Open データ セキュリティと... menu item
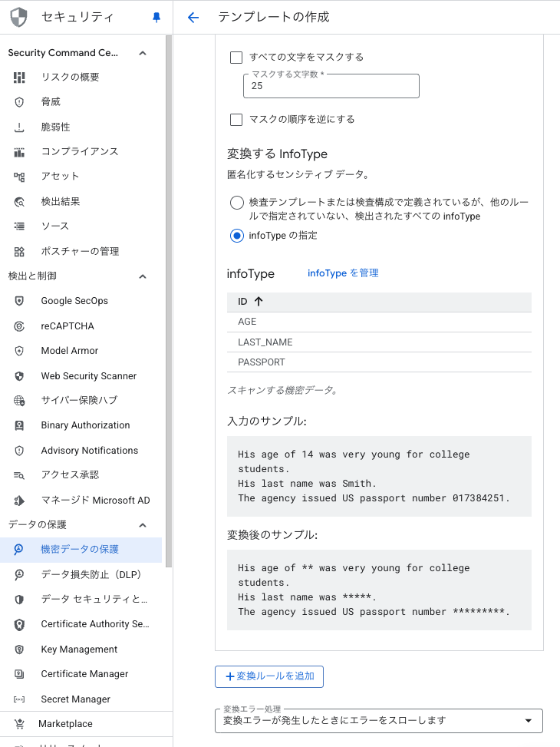The image size is (560, 747). (81, 600)
